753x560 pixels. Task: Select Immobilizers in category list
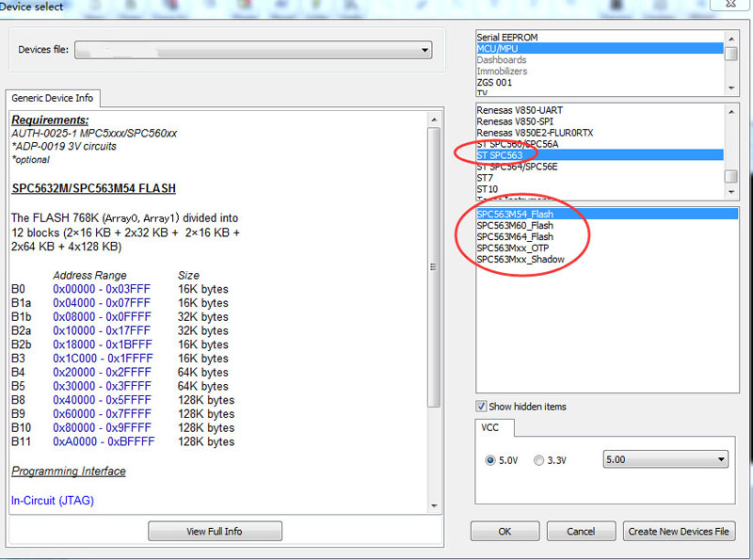tap(600, 72)
